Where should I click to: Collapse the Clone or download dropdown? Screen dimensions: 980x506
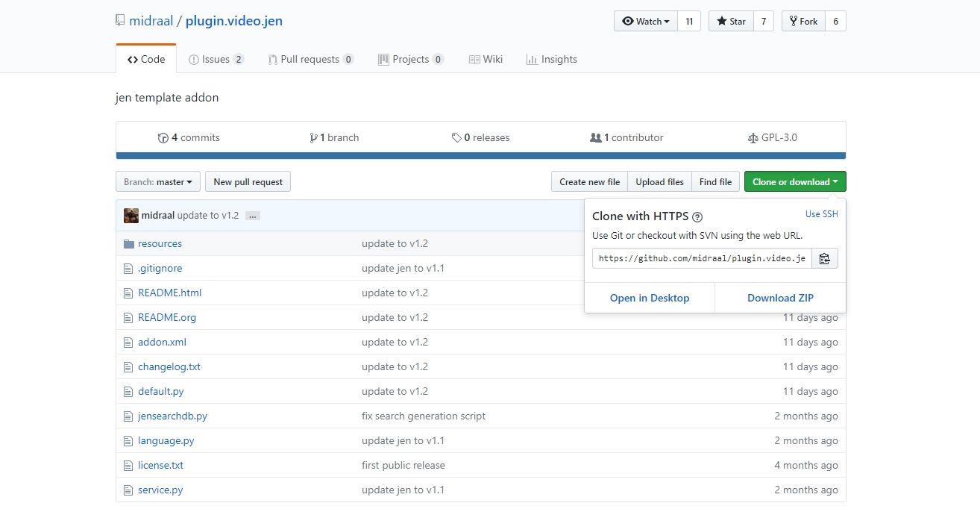pyautogui.click(x=794, y=181)
